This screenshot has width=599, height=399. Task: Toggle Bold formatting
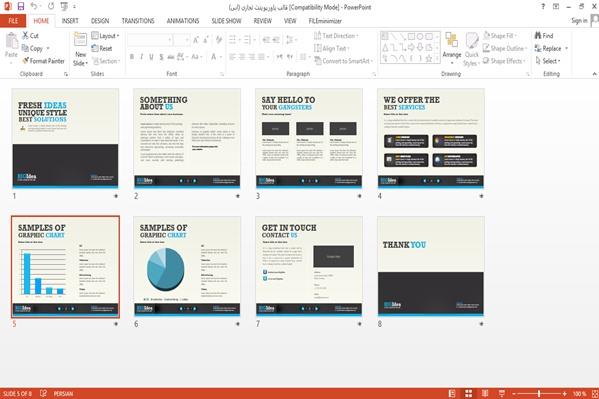click(x=132, y=57)
